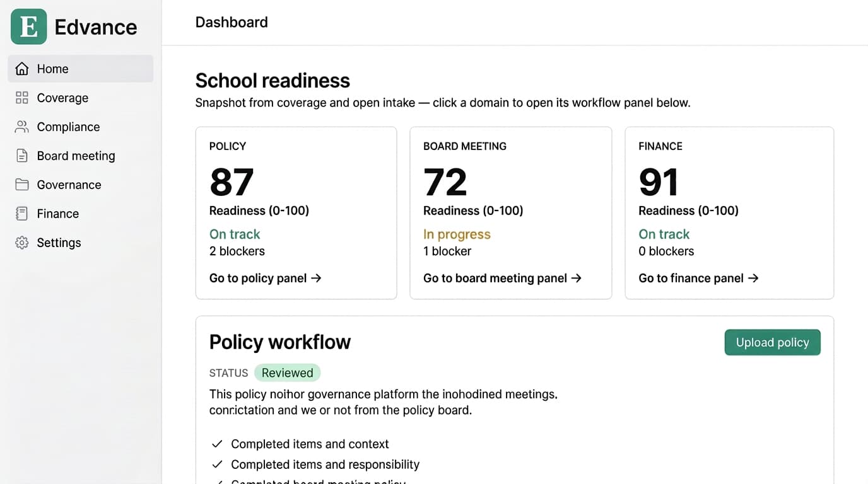This screenshot has height=484, width=868.
Task: Click the Governance folder icon
Action: click(22, 185)
